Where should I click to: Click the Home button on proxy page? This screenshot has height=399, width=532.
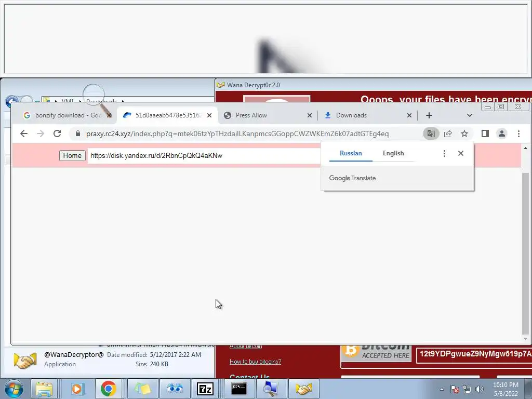72,155
